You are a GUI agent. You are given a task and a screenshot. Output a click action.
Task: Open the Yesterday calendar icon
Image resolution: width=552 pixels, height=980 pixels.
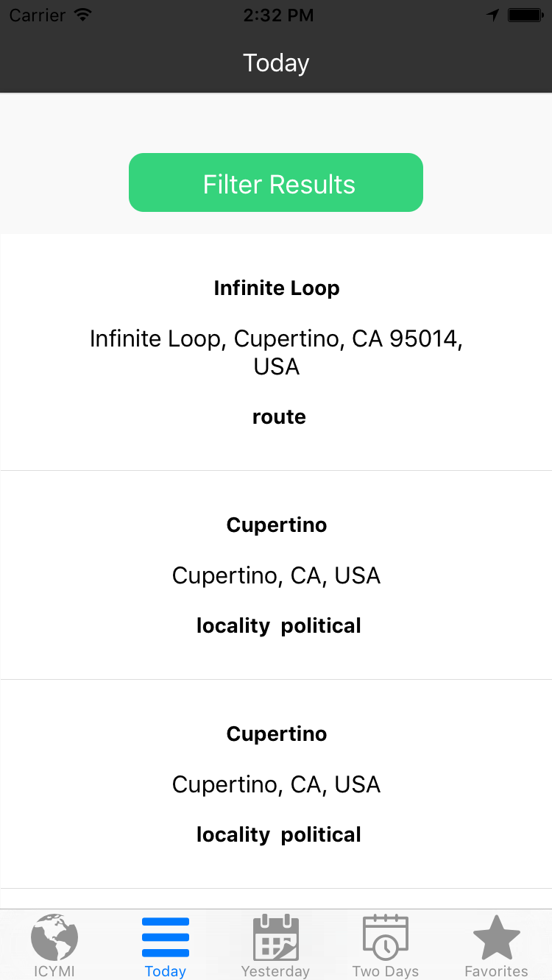pos(275,937)
